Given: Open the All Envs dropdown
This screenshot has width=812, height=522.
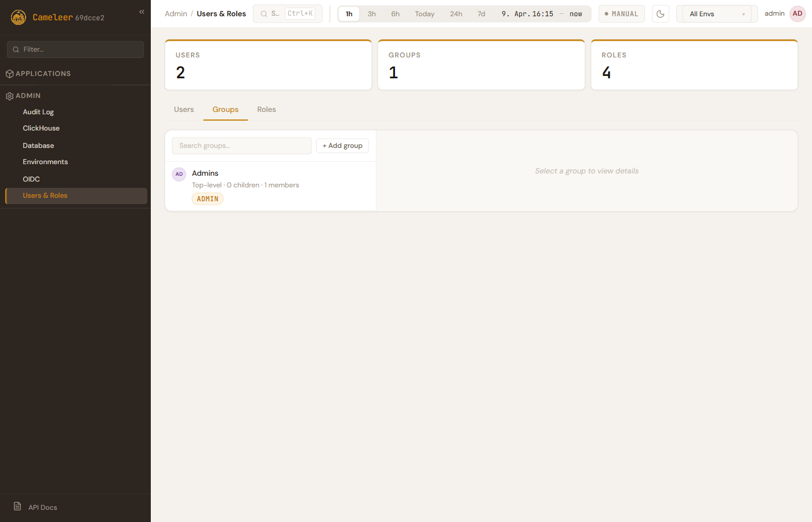Looking at the screenshot, I should [716, 14].
